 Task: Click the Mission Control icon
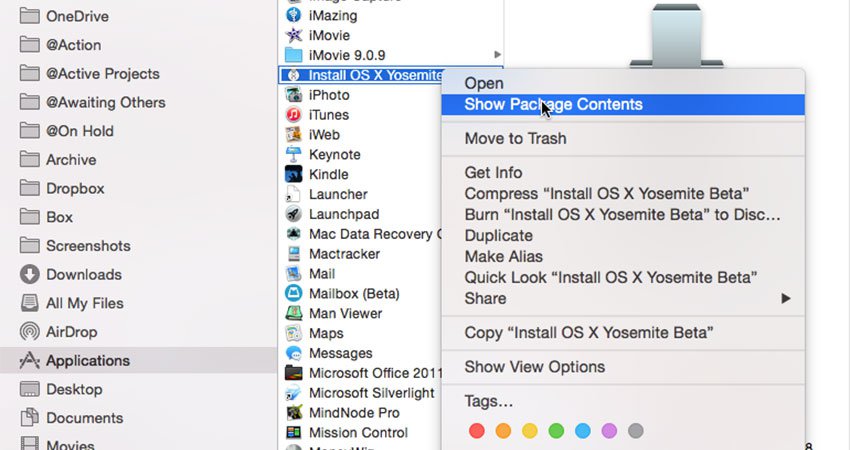point(293,433)
